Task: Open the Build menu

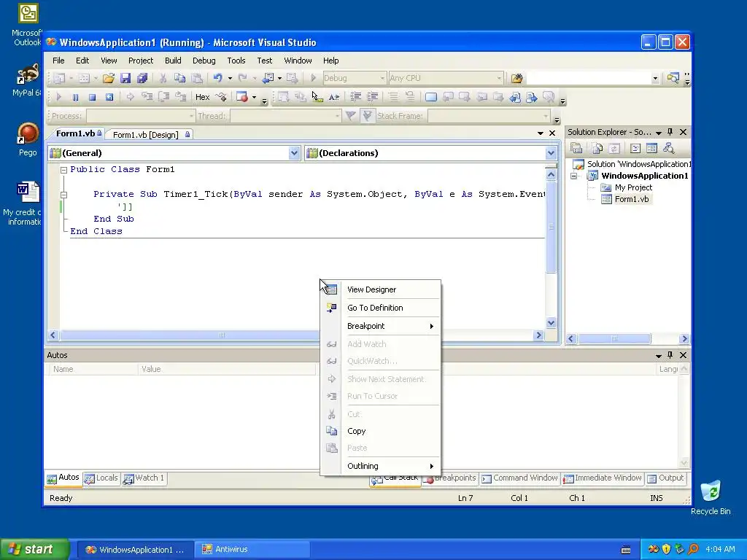Action: click(173, 61)
